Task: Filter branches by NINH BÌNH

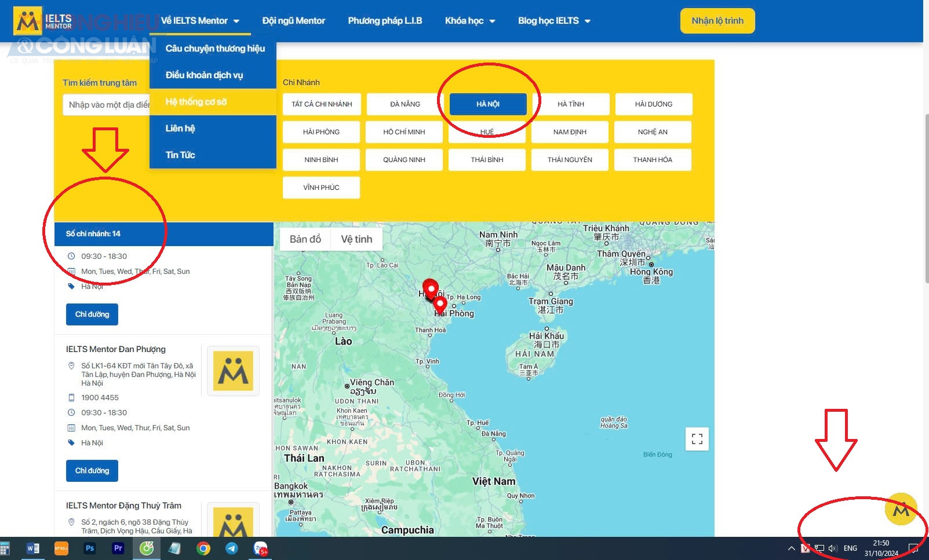Action: coord(321,160)
